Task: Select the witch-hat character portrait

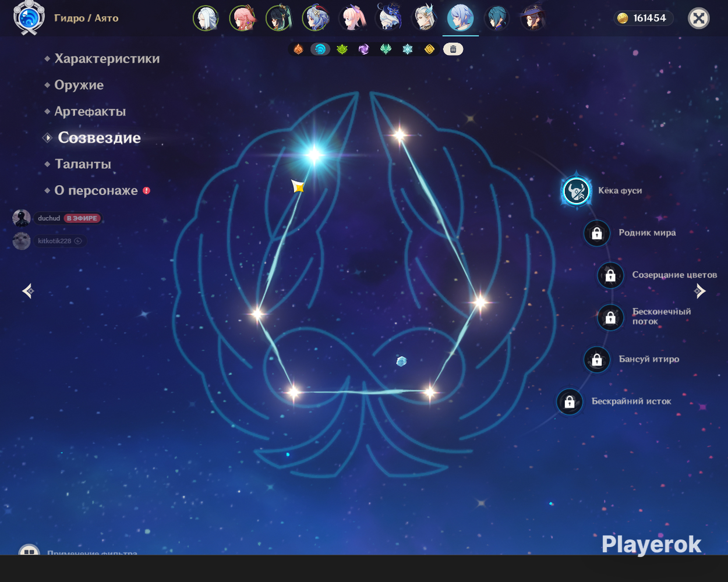Action: tap(533, 18)
